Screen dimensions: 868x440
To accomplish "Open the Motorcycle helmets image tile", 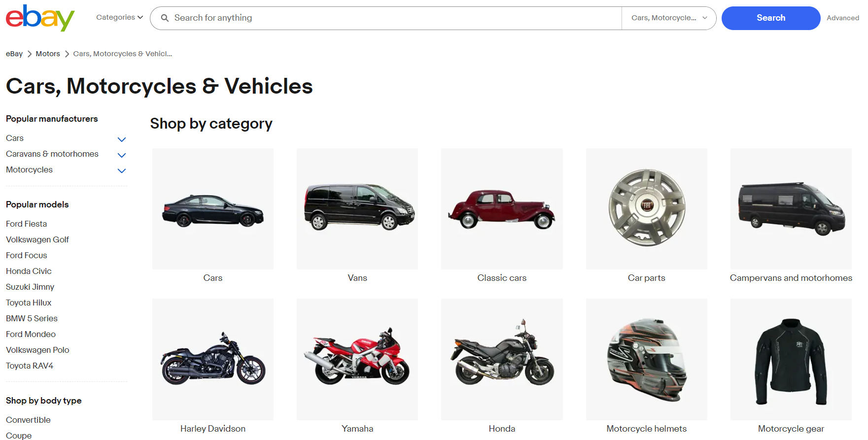I will (x=647, y=359).
